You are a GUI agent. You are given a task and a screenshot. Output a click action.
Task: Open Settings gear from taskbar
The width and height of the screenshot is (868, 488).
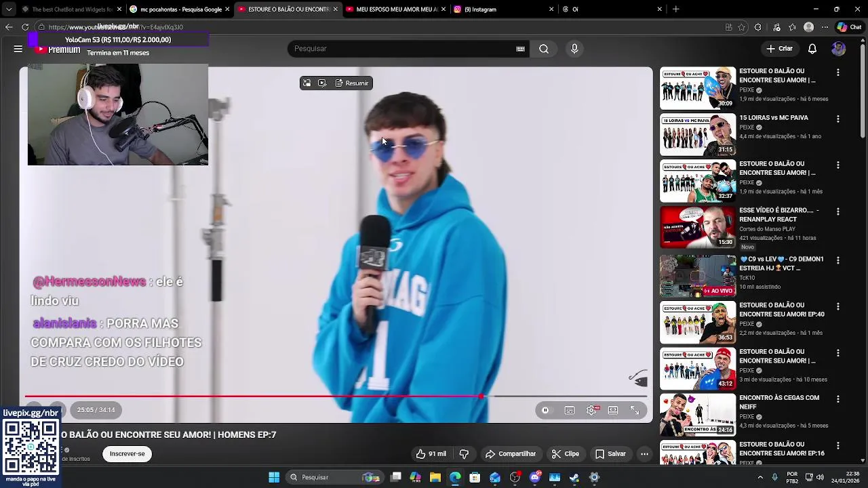[594, 477]
